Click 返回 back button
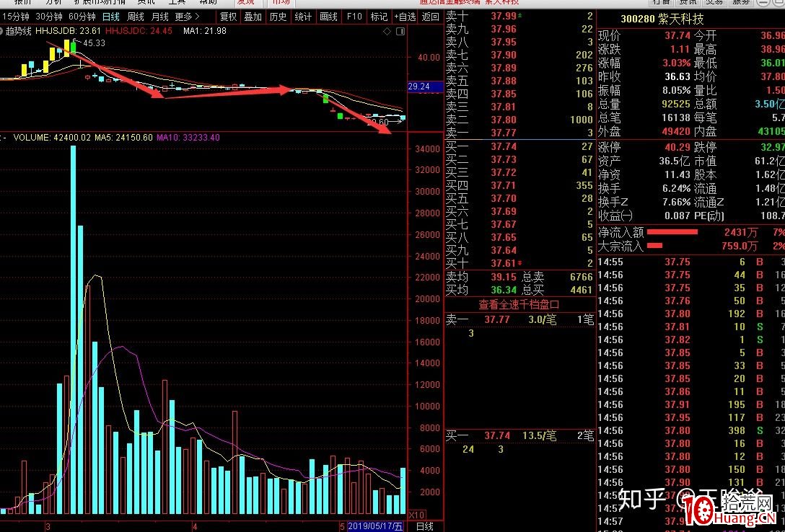This screenshot has width=785, height=532. (x=430, y=17)
